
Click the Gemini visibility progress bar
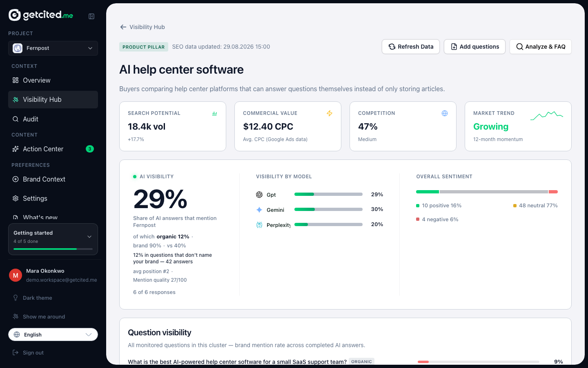tap(328, 209)
